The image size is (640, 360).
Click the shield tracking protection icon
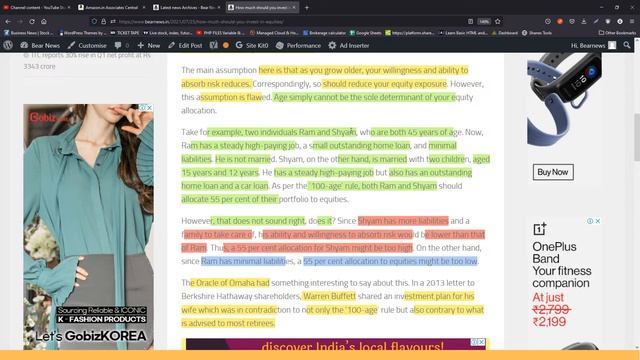94,21
